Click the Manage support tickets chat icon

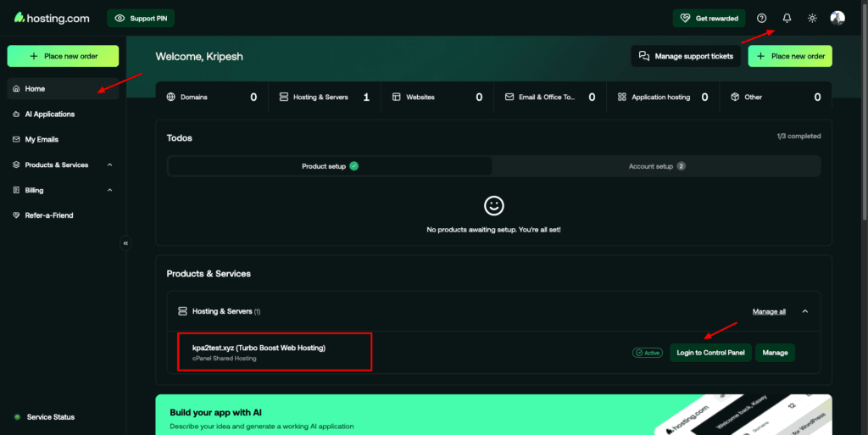tap(644, 56)
